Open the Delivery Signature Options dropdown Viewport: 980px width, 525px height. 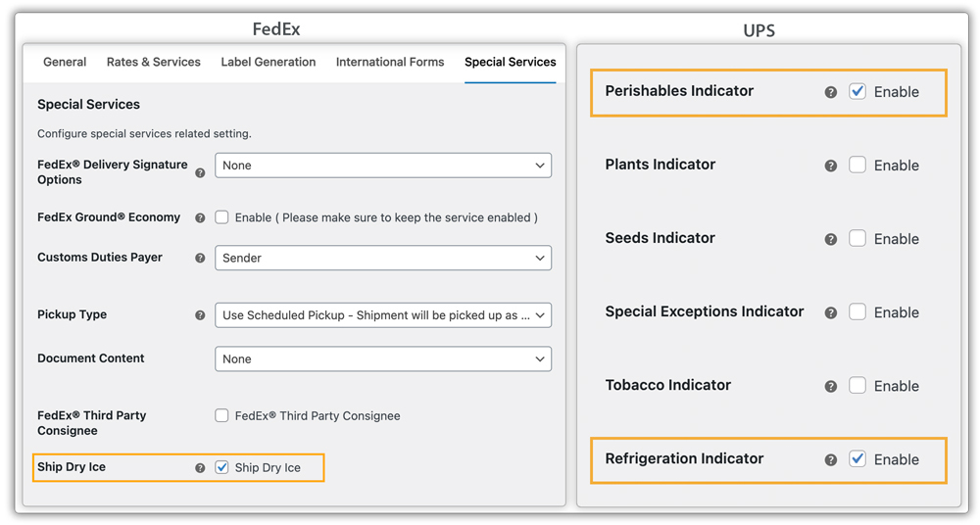(383, 166)
